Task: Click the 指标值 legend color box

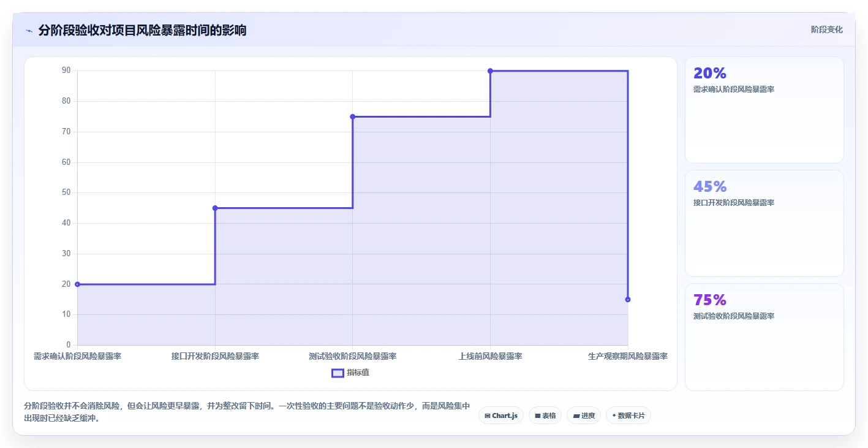Action: (x=338, y=373)
